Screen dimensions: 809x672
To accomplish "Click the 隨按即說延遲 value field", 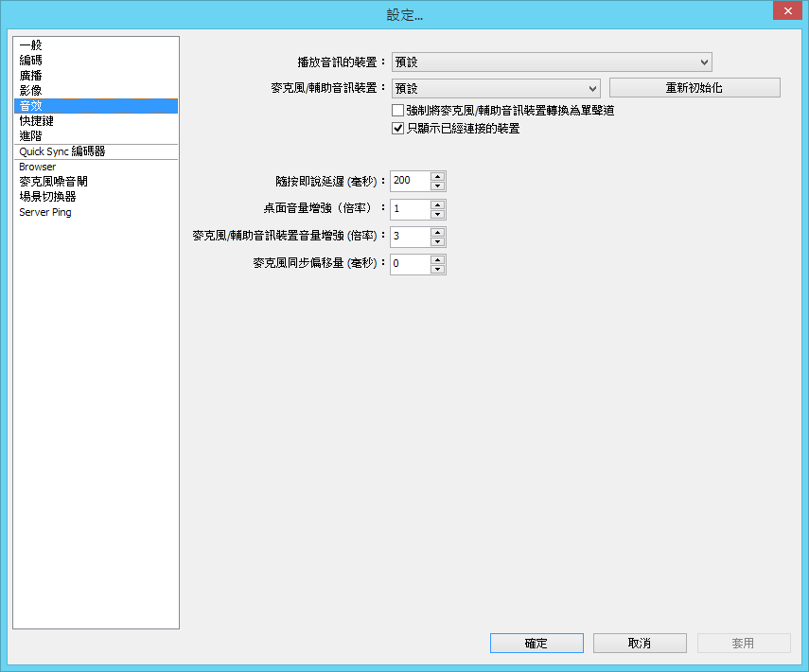I will (x=410, y=181).
